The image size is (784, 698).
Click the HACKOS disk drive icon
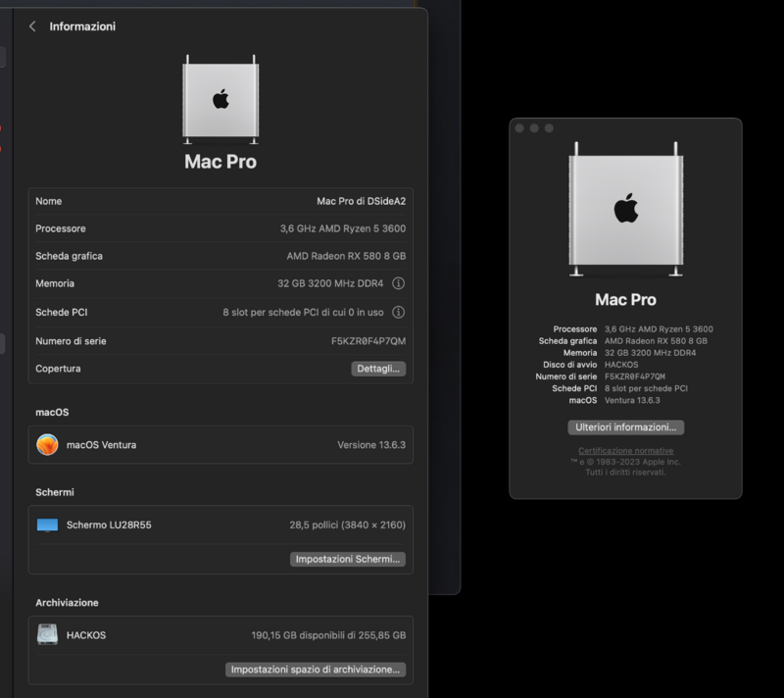click(x=47, y=635)
